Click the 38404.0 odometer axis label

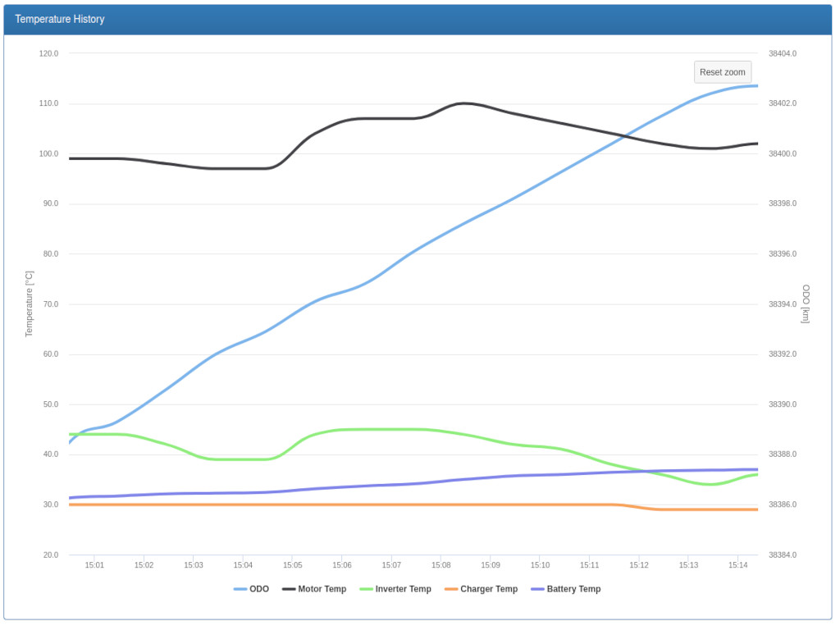coord(782,53)
